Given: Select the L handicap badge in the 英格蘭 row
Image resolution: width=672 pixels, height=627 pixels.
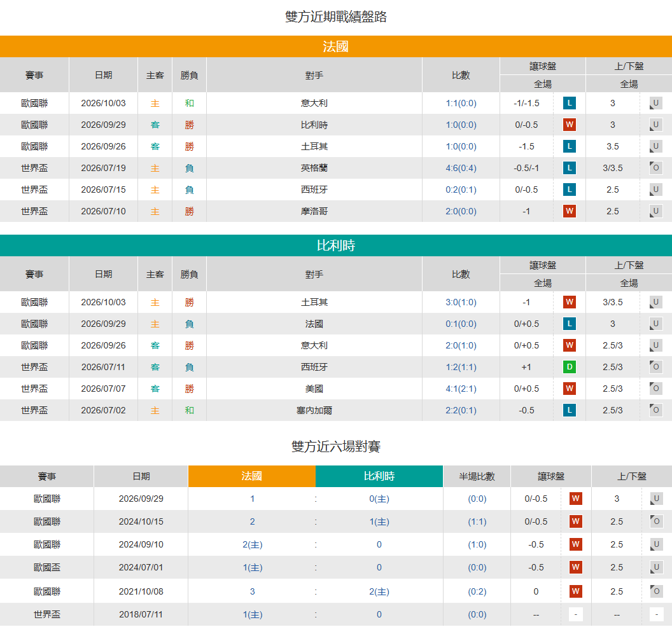Looking at the screenshot, I should point(569,168).
